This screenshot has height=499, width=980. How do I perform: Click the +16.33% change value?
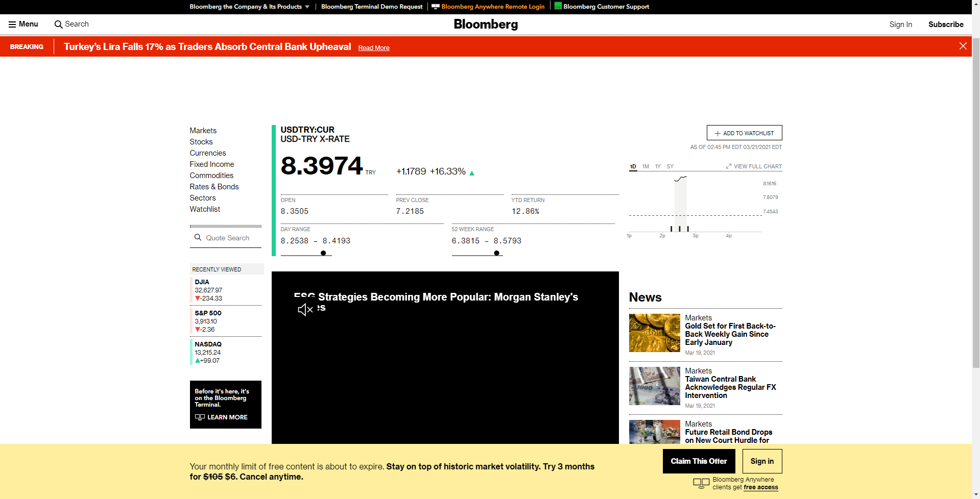tap(448, 171)
